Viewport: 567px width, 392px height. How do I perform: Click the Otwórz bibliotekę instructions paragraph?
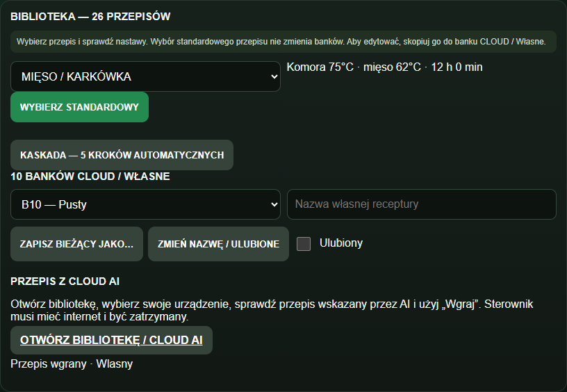pyautogui.click(x=272, y=310)
